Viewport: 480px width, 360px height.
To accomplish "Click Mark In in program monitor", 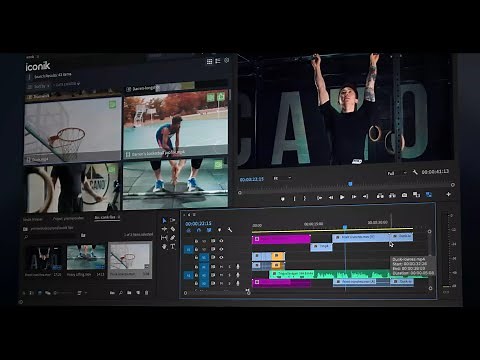I will coord(294,198).
